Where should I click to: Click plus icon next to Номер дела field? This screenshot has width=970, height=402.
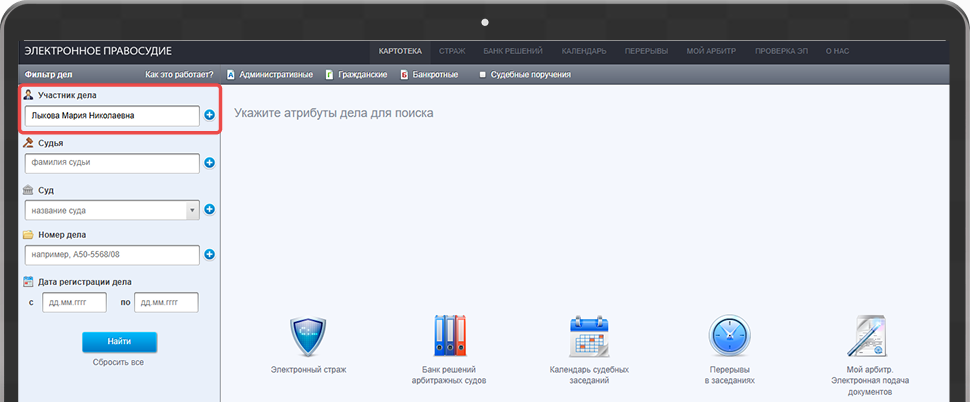tap(210, 255)
